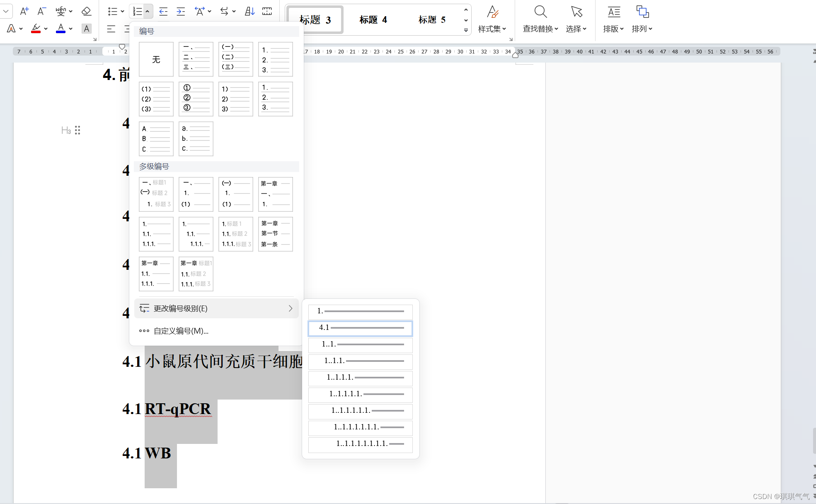
Task: Pick the 第一章 第一节 第一条 multilevel thumbnail
Action: pyautogui.click(x=276, y=234)
